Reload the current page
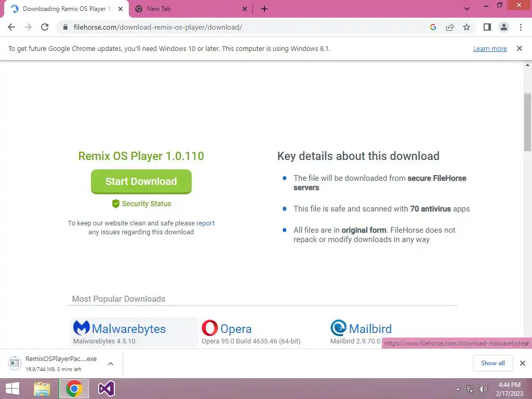 coord(45,27)
